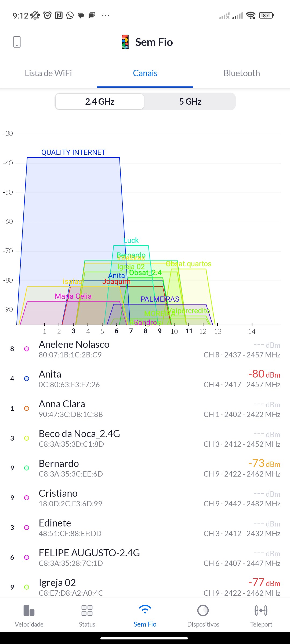Image resolution: width=290 pixels, height=644 pixels.
Task: Tap the blue color circle next to Anita
Action: point(27,379)
